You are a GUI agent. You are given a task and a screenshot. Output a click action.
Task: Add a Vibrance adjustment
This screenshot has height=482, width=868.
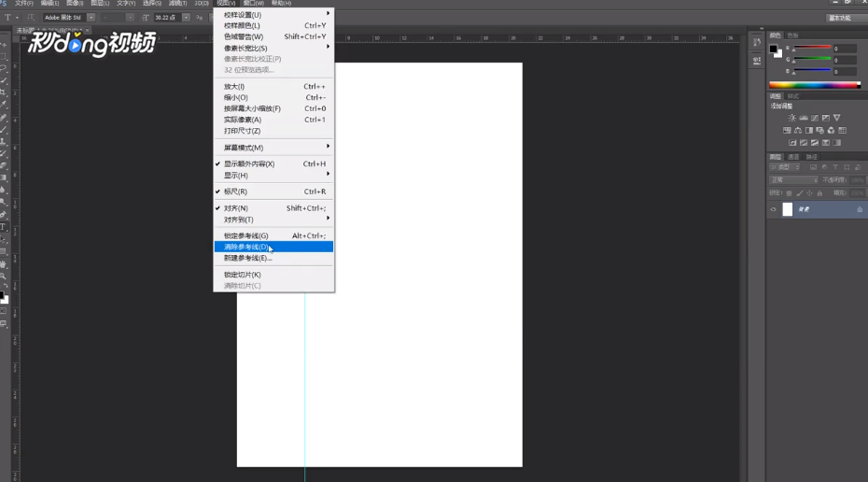tap(837, 118)
